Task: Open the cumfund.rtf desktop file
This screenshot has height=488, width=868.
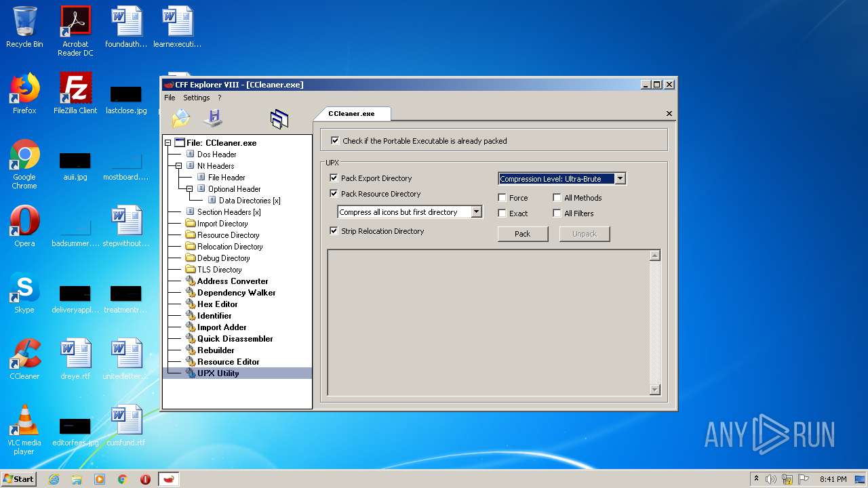Action: pyautogui.click(x=125, y=426)
